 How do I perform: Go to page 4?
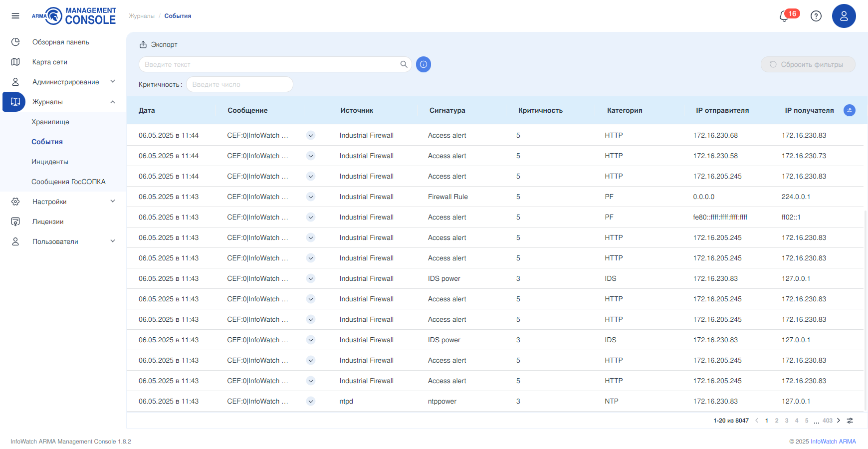click(797, 421)
